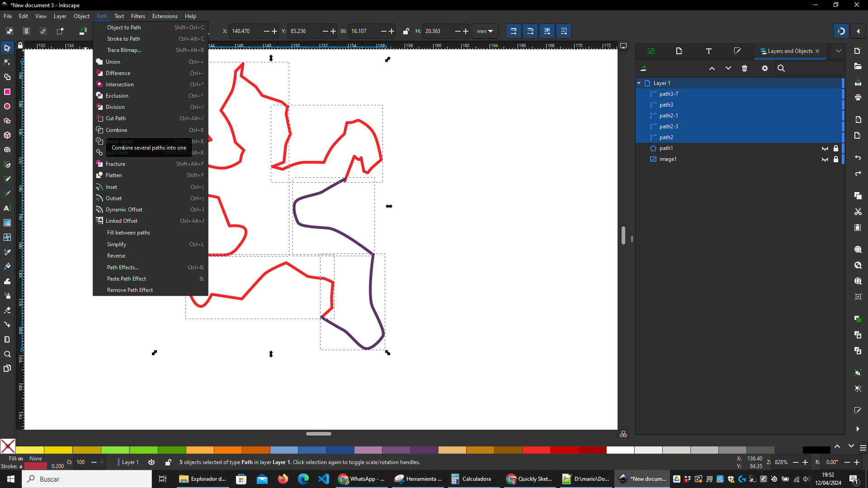
Task: Click the Undo icon in right toolbar
Action: [x=858, y=158]
